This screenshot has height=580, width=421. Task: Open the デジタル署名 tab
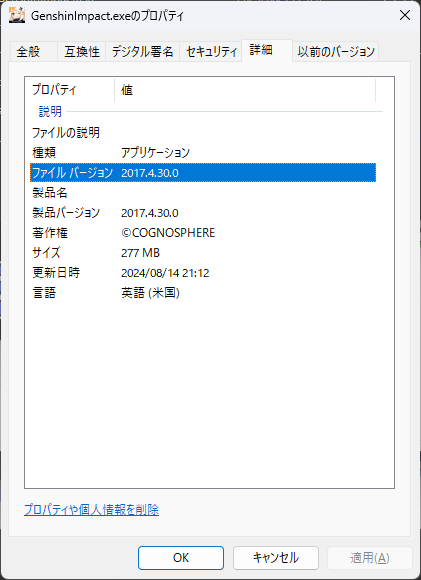(x=142, y=51)
